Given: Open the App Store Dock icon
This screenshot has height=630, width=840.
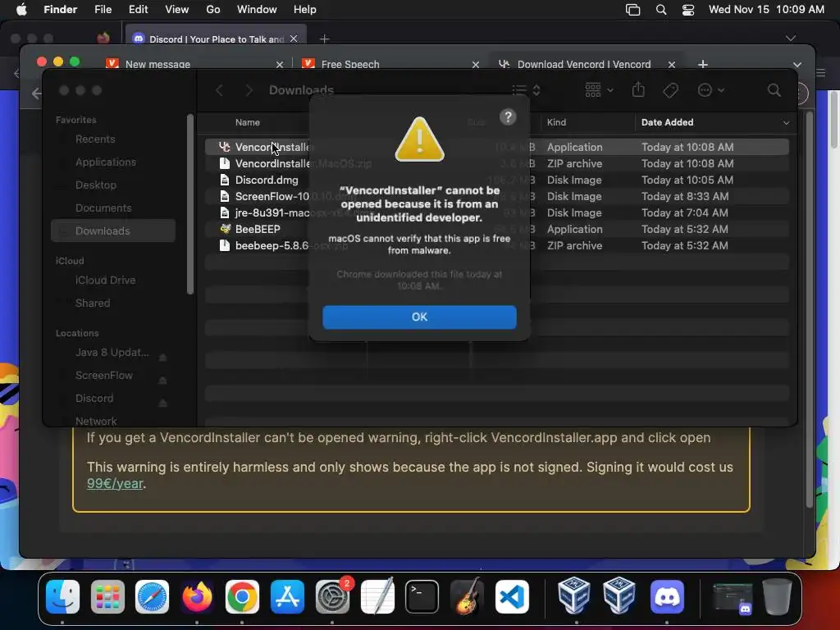Looking at the screenshot, I should click(287, 596).
